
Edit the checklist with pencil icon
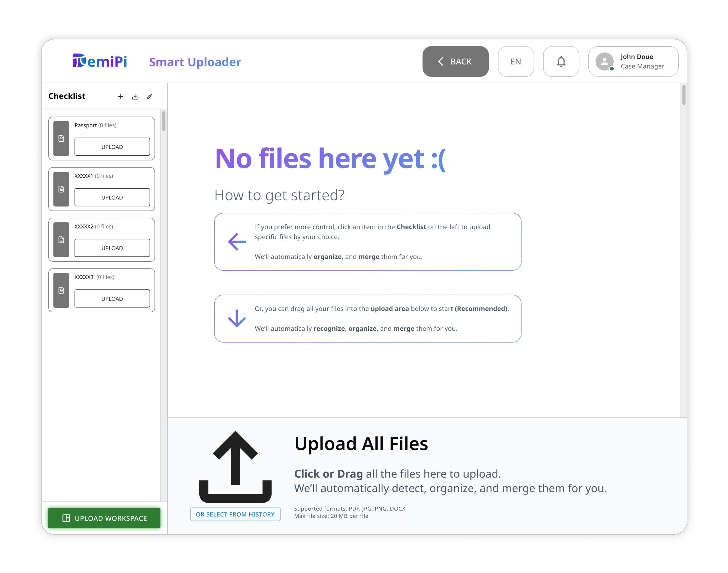[x=150, y=97]
